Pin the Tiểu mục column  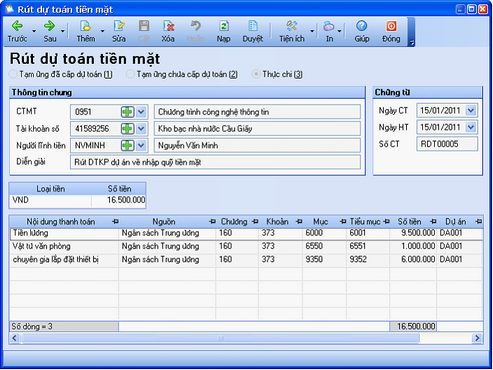[386, 222]
